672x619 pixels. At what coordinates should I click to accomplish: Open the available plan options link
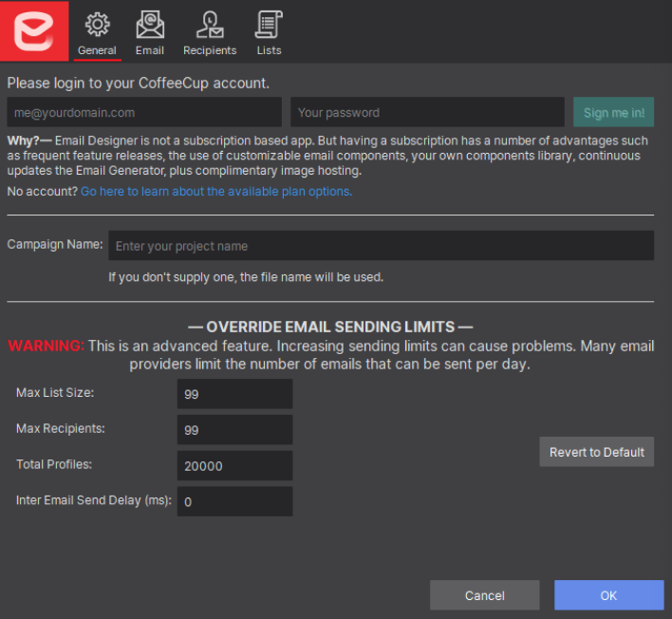[x=216, y=191]
